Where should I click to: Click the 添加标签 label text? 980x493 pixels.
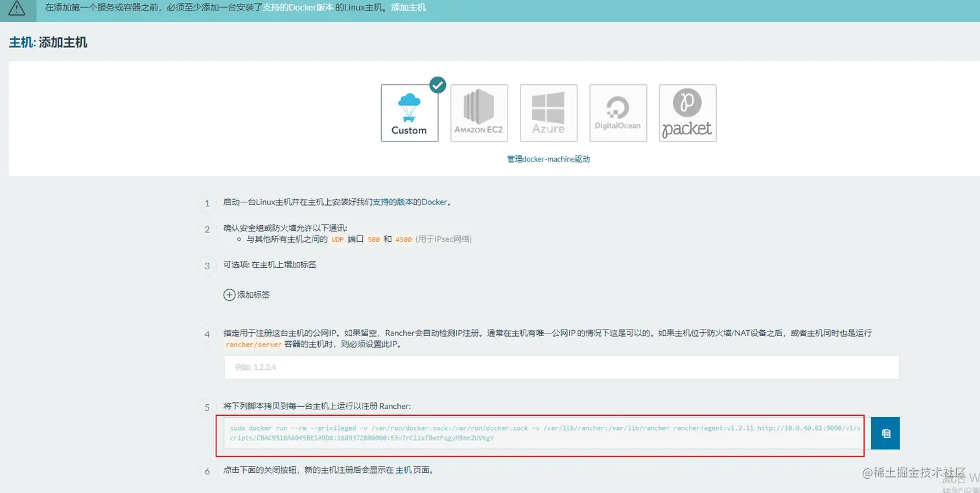coord(253,295)
